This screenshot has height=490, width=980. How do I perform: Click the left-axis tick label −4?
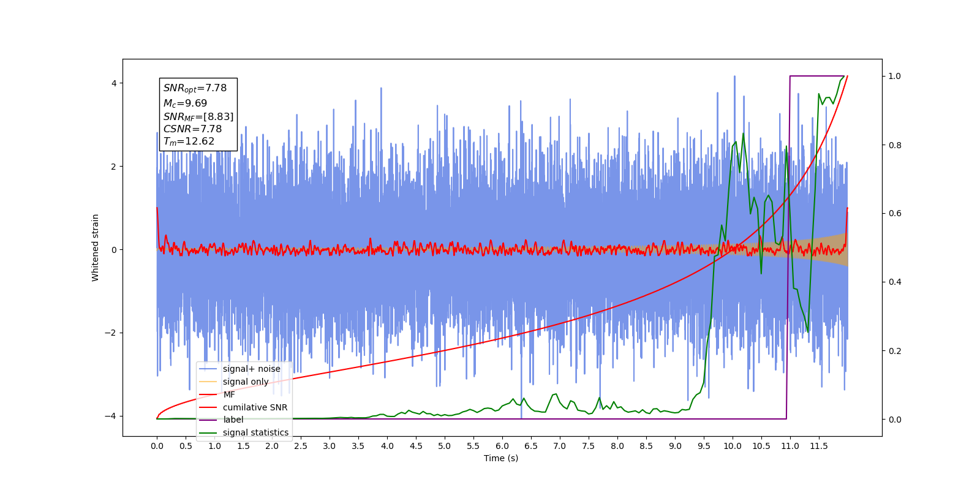tap(111, 416)
